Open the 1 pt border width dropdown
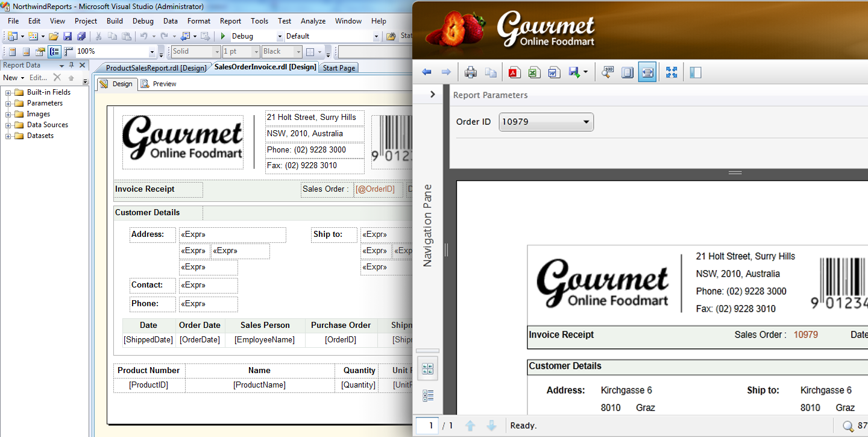Screen dimensions: 868x437 [256, 52]
